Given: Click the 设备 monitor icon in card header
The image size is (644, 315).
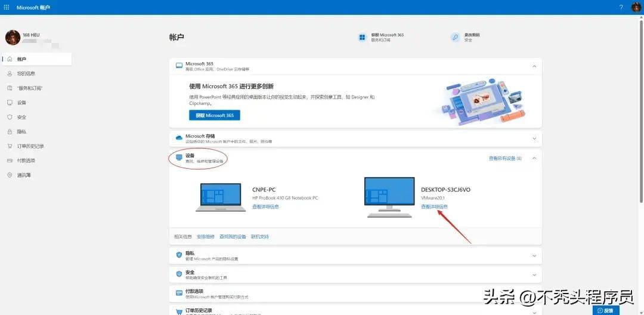Looking at the screenshot, I should pos(179,157).
